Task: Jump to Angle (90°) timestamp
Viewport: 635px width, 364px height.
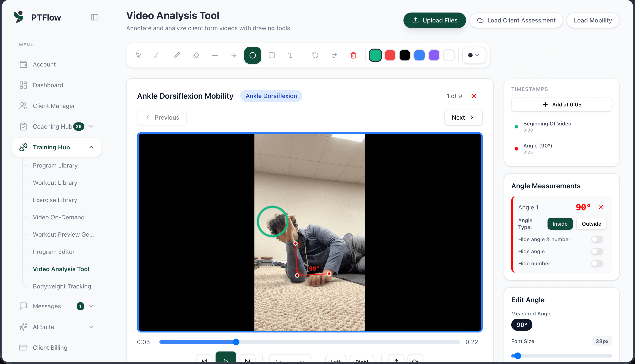Action: 562,149
